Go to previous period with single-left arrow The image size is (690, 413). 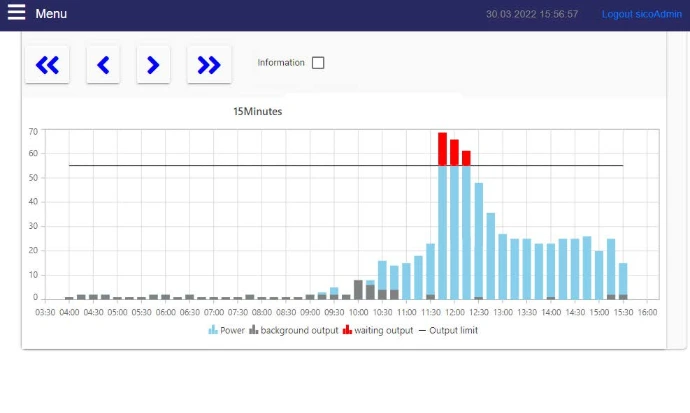click(102, 65)
